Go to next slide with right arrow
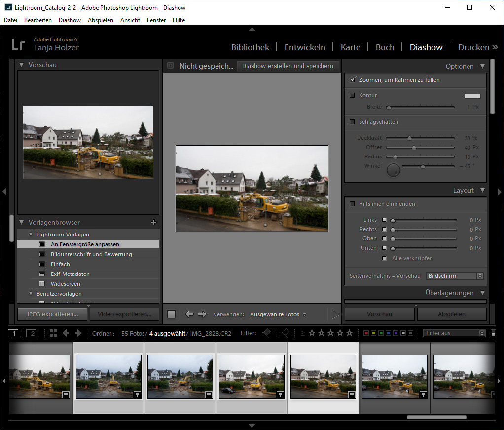Viewport: 504px width, 430px height. click(x=202, y=314)
